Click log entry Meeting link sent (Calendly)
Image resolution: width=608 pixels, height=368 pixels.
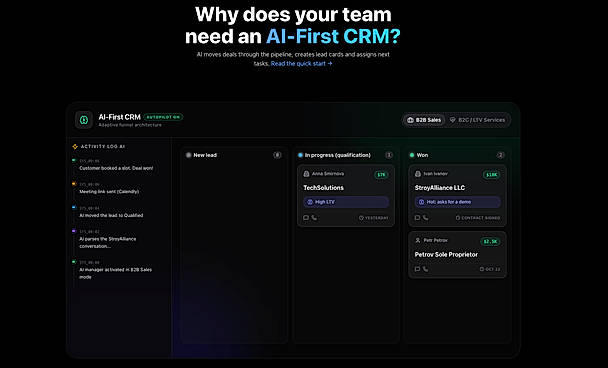pos(109,192)
